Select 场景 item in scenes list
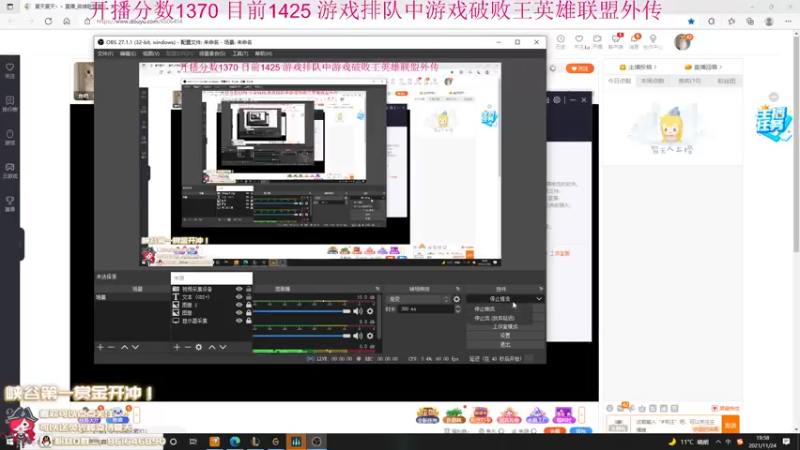 [x=132, y=297]
